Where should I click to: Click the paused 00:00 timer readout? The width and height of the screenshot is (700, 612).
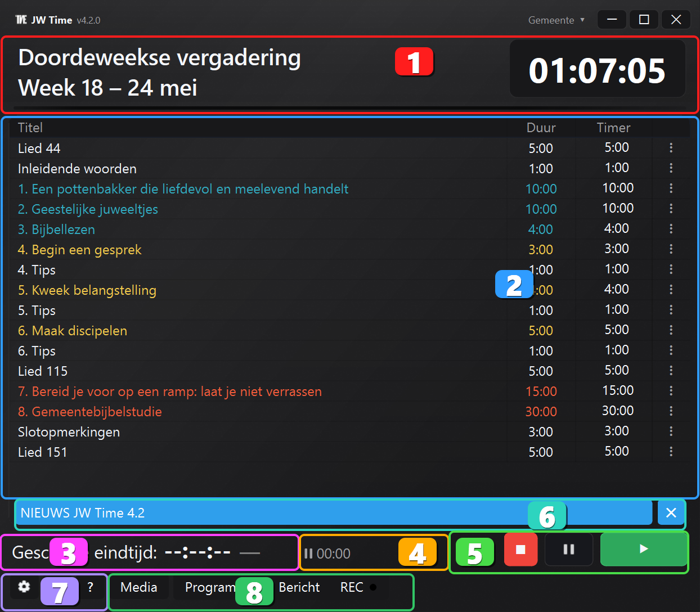pyautogui.click(x=327, y=553)
